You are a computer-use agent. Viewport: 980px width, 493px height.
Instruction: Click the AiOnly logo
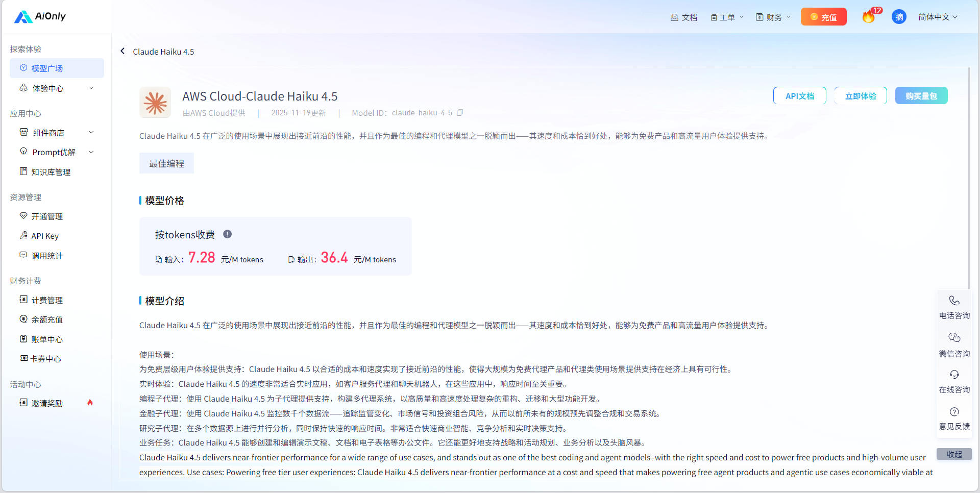40,16
